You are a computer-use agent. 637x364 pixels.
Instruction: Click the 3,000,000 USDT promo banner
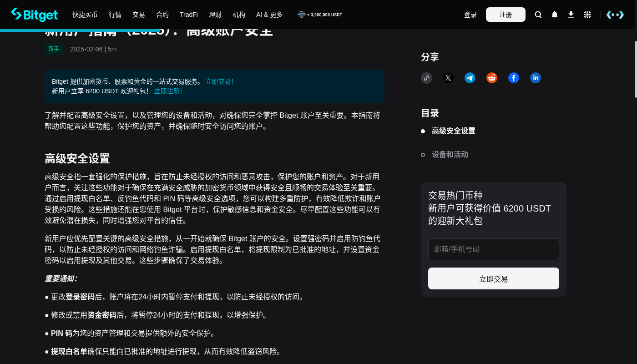click(320, 15)
